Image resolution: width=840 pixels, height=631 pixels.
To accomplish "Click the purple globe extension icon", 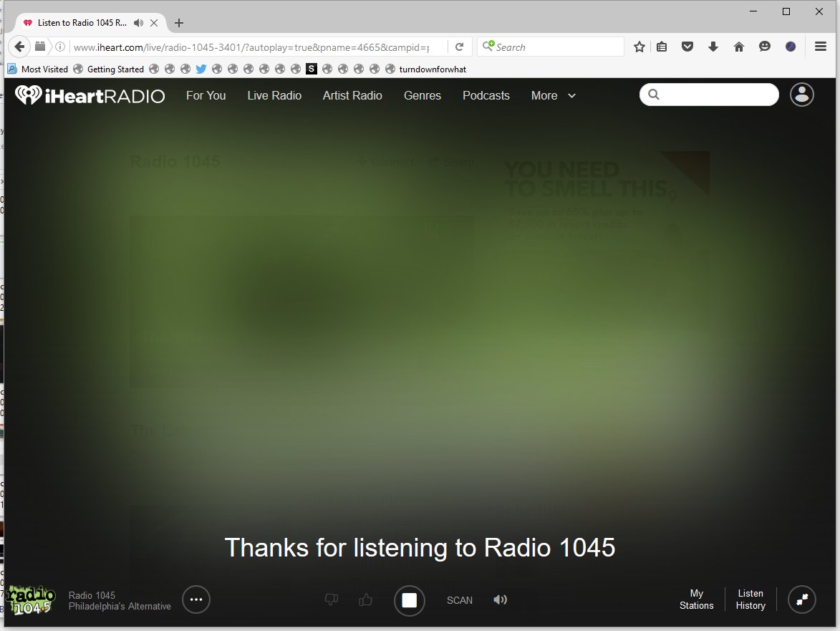I will pyautogui.click(x=790, y=47).
